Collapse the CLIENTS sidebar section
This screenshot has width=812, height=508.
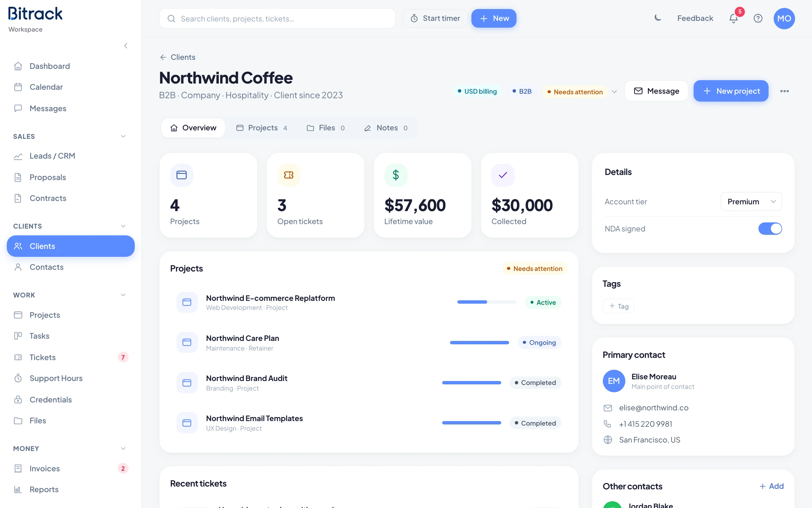coord(123,226)
